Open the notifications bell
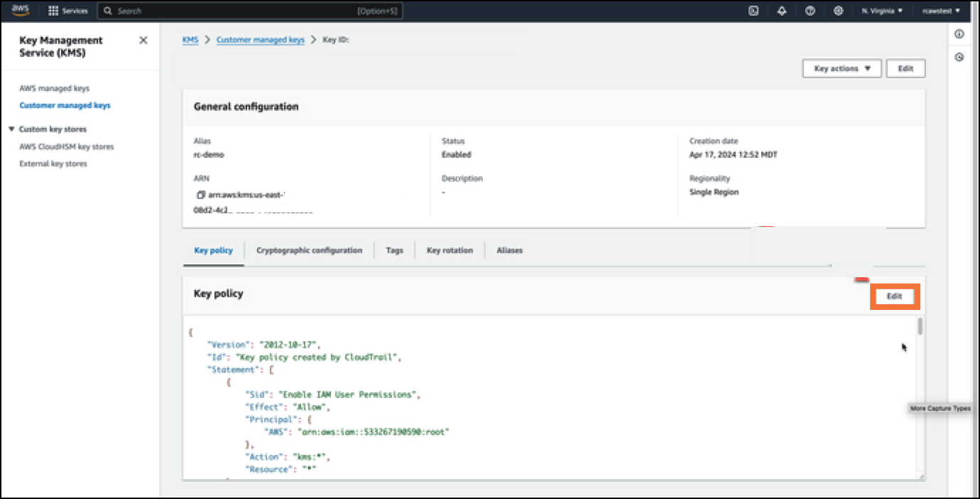Viewport: 980px width, 499px height. pyautogui.click(x=782, y=11)
